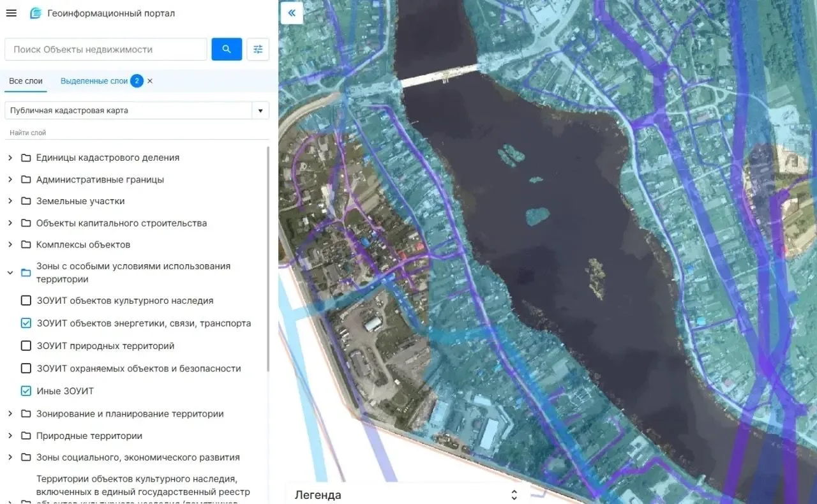Screen dimensions: 817x504
Task: Expand Зонирование и планирование территории node
Action: [x=10, y=413]
